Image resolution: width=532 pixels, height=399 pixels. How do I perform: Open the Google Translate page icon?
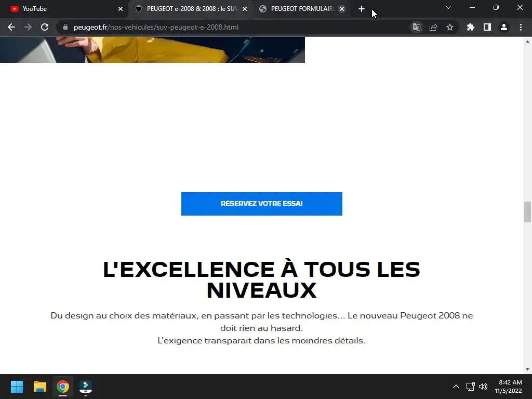416,27
